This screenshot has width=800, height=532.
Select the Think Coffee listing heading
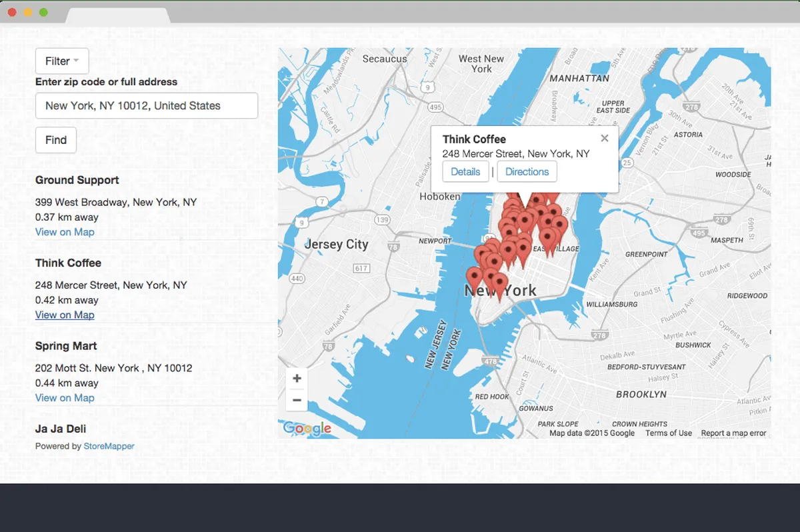68,263
